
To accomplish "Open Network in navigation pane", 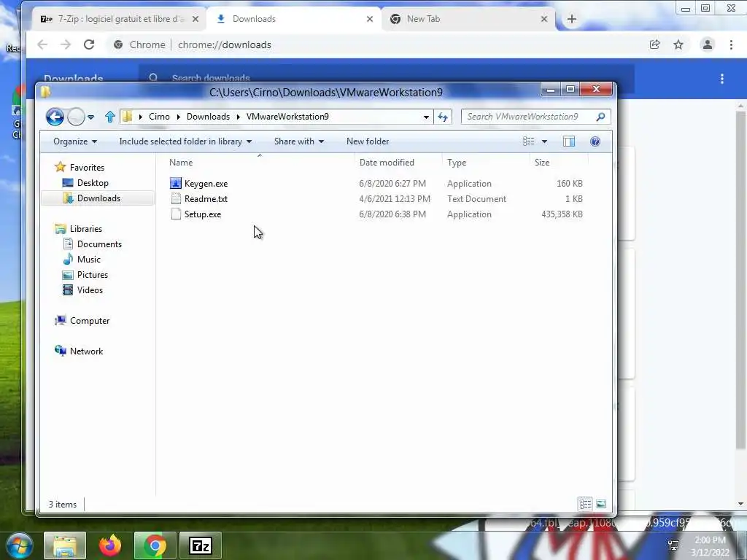I will [86, 351].
